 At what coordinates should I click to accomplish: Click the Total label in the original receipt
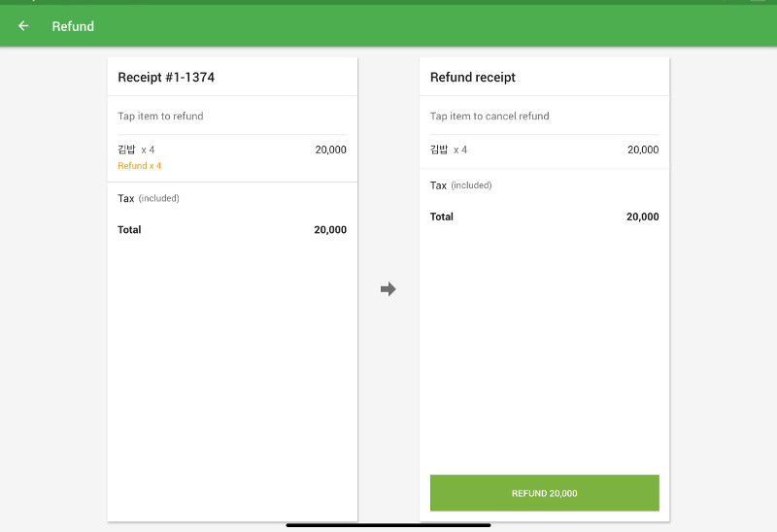coord(129,230)
